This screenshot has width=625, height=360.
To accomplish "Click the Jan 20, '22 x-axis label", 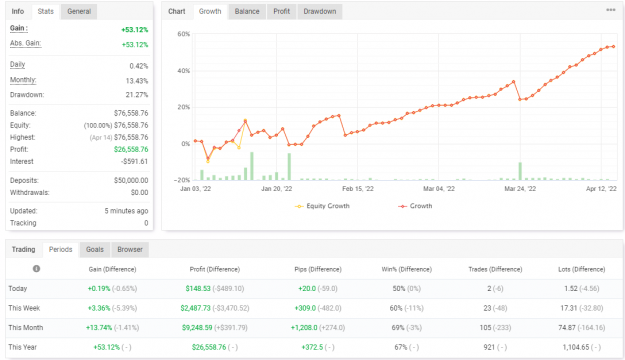I will pyautogui.click(x=277, y=189).
